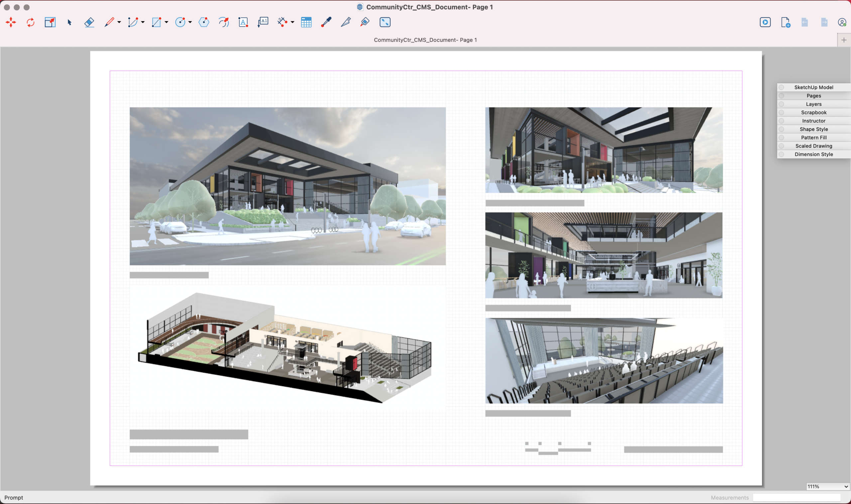Select the red four-arrow Move tool

11,22
